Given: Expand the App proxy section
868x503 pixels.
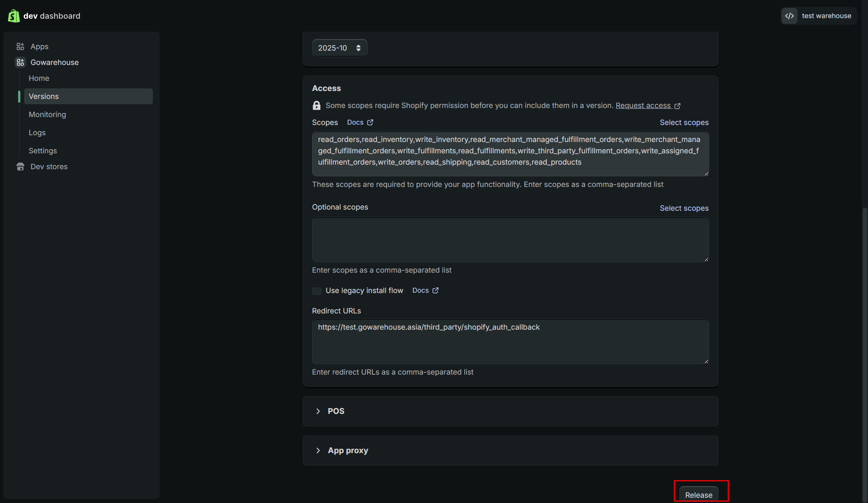Looking at the screenshot, I should 318,450.
